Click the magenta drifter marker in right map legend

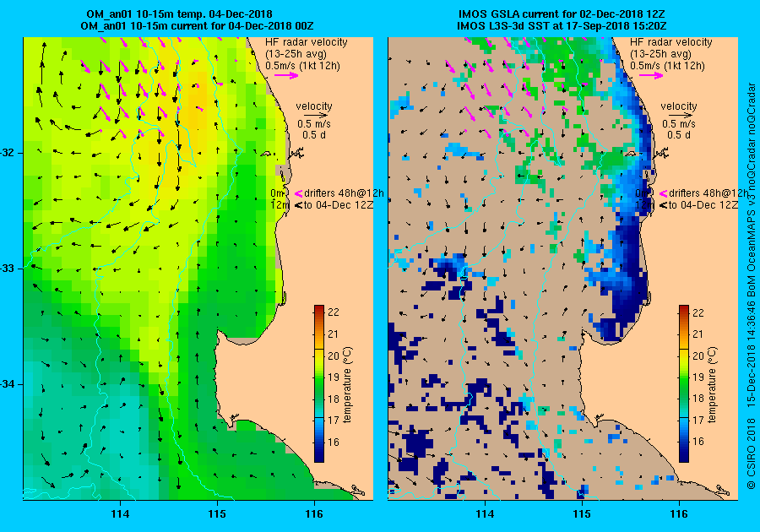[663, 193]
